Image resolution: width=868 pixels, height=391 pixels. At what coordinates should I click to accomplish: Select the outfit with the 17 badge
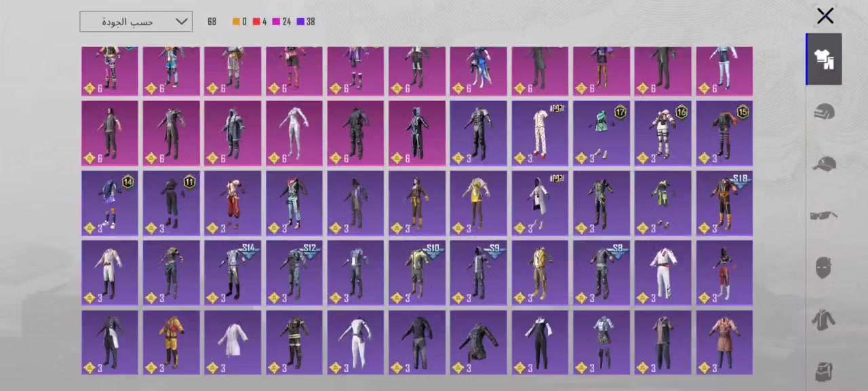(601, 133)
